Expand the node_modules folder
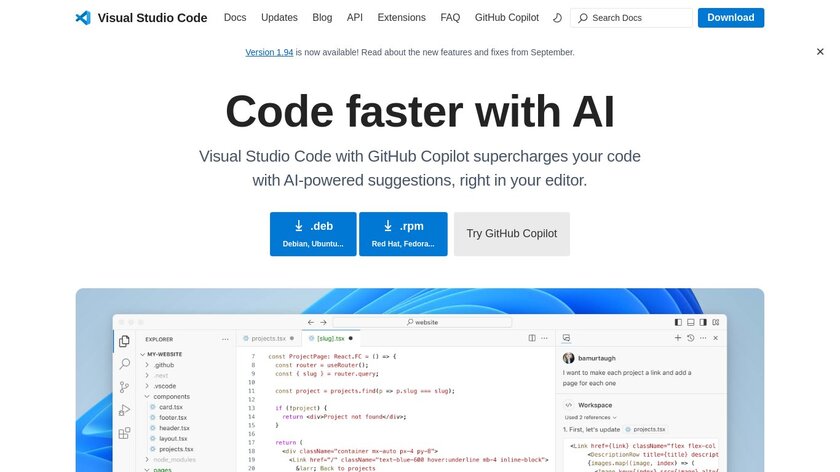The width and height of the screenshot is (840, 472). pos(147,460)
